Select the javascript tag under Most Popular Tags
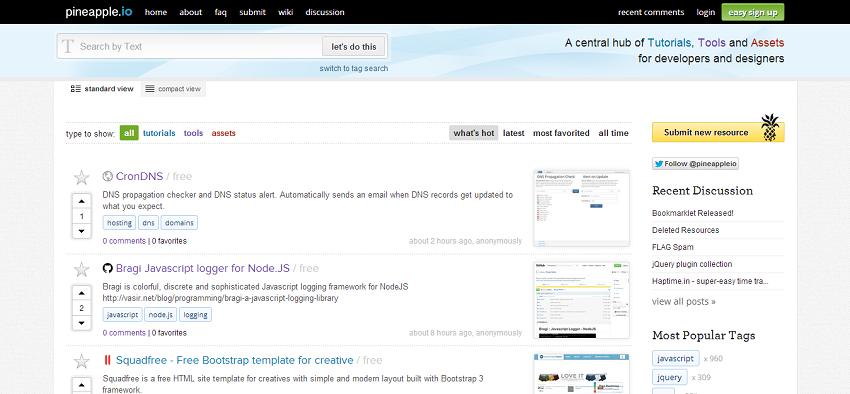This screenshot has height=394, width=850. [675, 358]
